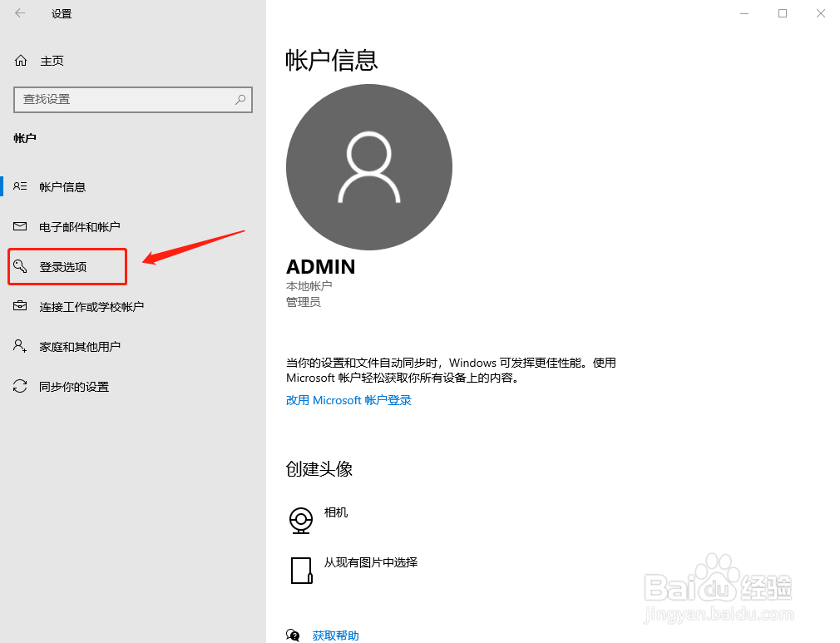Select the back arrow at top left

tap(17, 13)
